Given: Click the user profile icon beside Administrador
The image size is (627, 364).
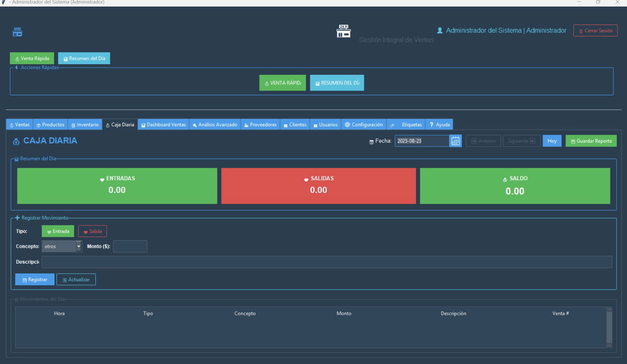Looking at the screenshot, I should pyautogui.click(x=439, y=31).
